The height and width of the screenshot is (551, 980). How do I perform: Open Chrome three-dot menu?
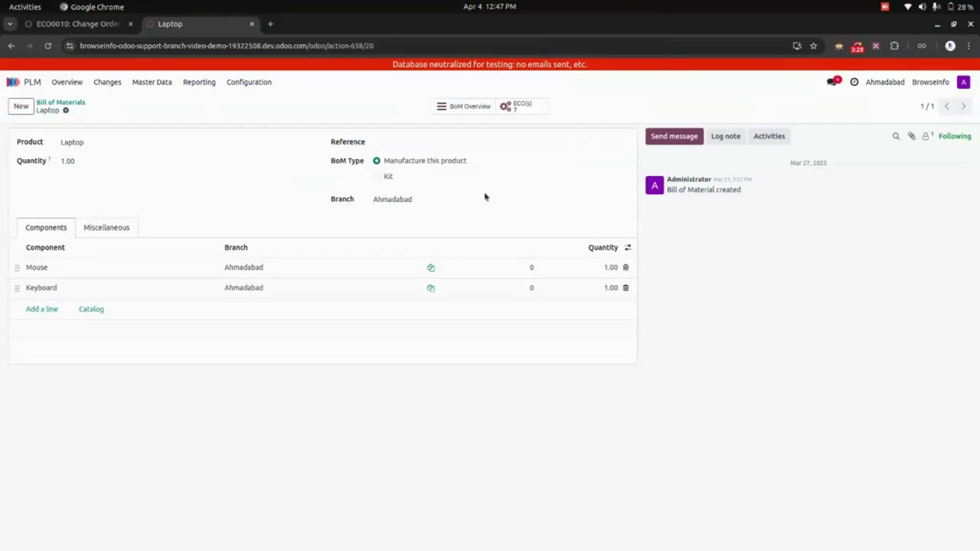pos(969,46)
